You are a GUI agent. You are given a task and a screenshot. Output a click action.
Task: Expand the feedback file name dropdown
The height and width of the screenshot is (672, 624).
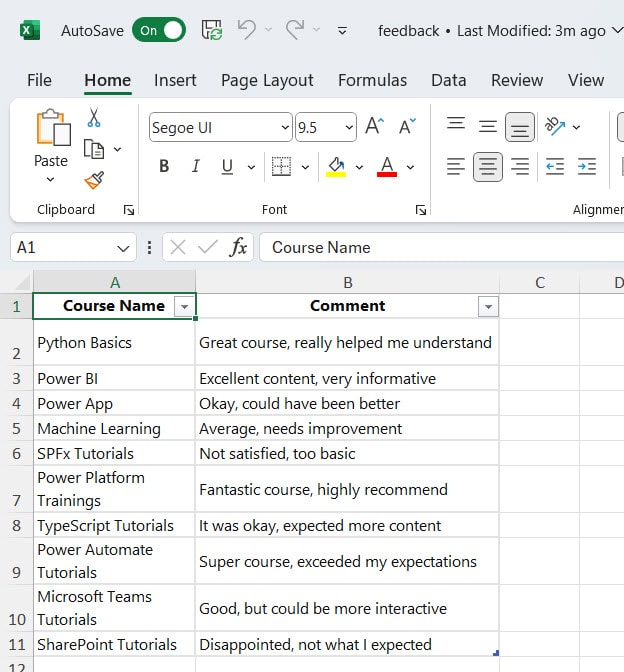[x=618, y=31]
